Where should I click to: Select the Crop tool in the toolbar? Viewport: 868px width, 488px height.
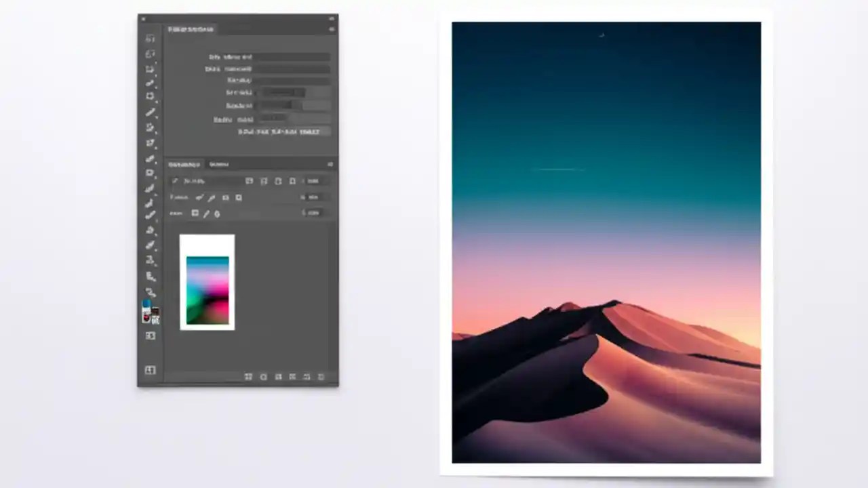coord(150,96)
